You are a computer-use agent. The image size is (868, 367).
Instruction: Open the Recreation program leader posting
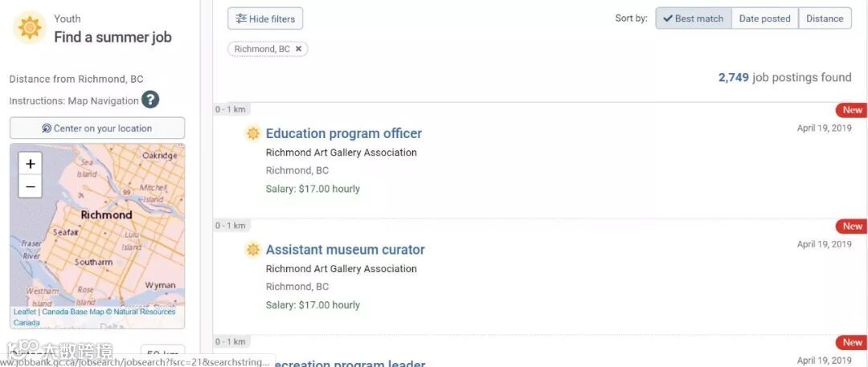tap(348, 363)
